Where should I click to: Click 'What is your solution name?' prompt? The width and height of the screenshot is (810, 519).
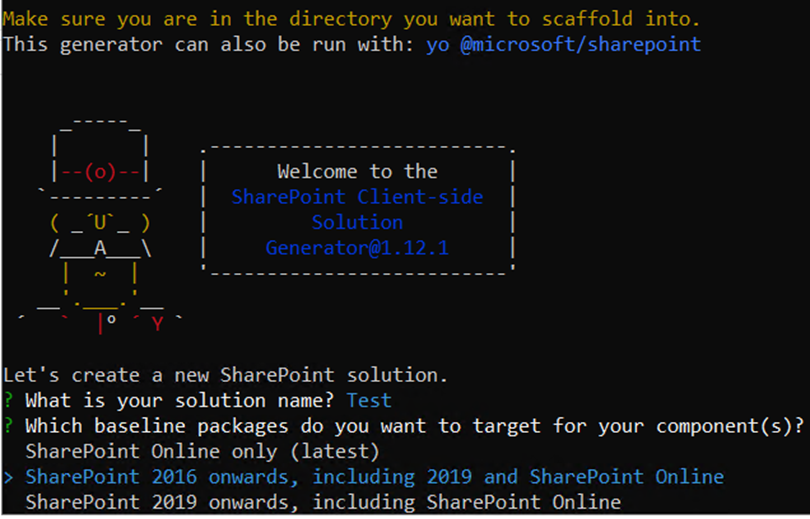[180, 401]
